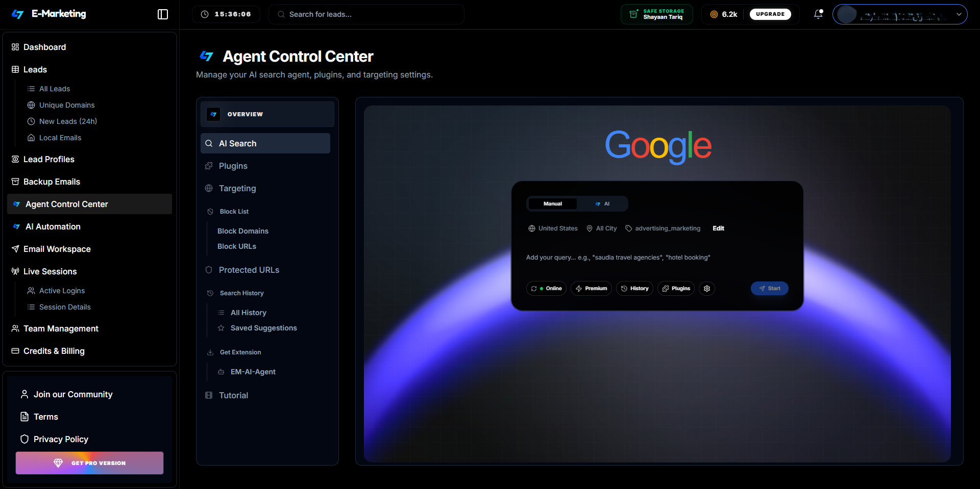Click the clock icon beside the time
980x489 pixels.
point(205,14)
